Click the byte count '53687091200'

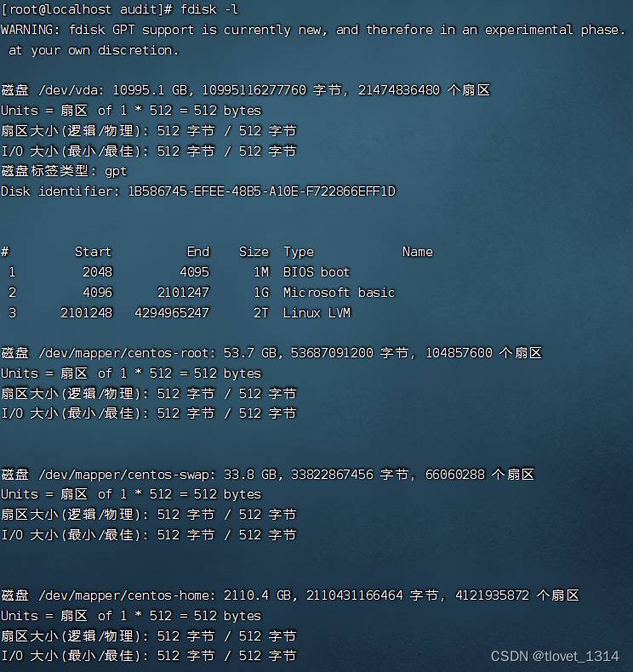coord(332,353)
